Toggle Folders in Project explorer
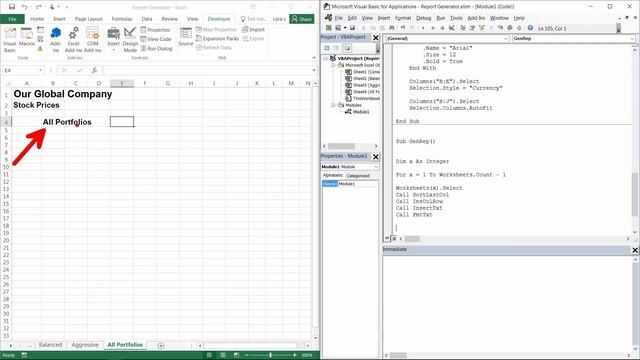 (347, 48)
